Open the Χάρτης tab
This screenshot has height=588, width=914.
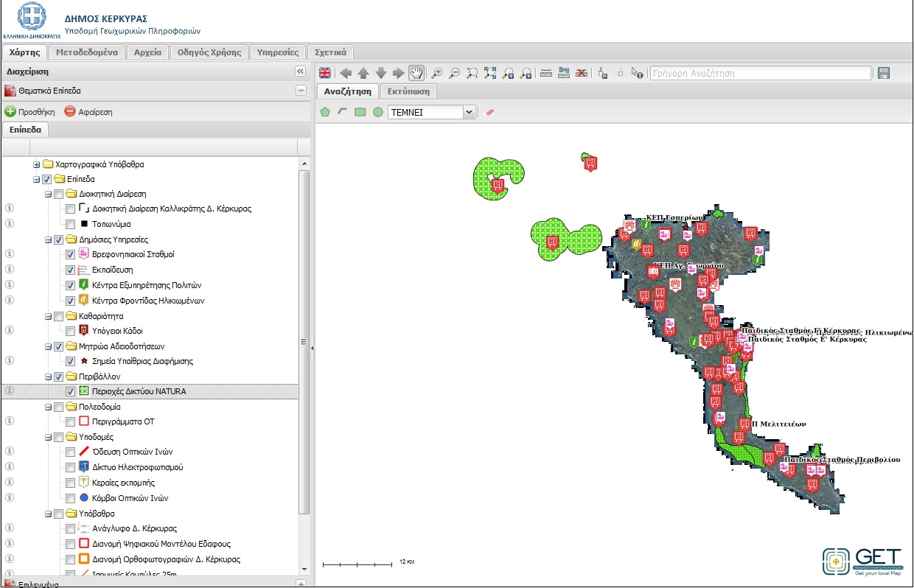pyautogui.click(x=24, y=52)
